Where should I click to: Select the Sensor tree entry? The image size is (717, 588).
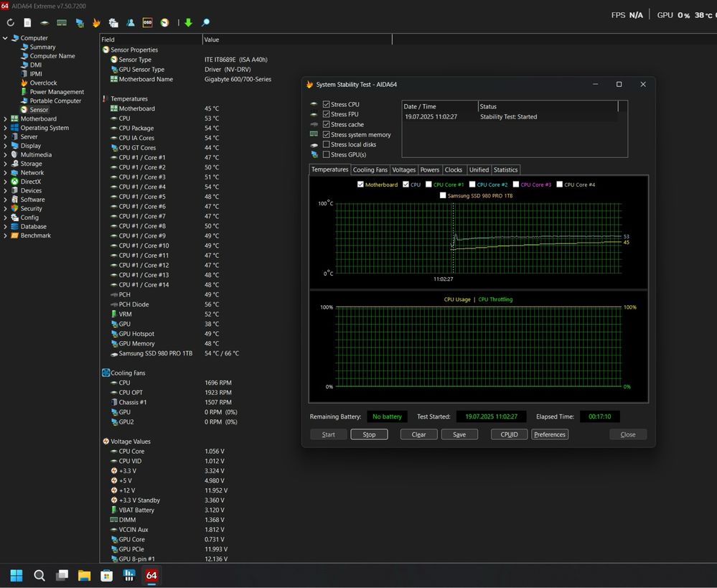click(39, 110)
